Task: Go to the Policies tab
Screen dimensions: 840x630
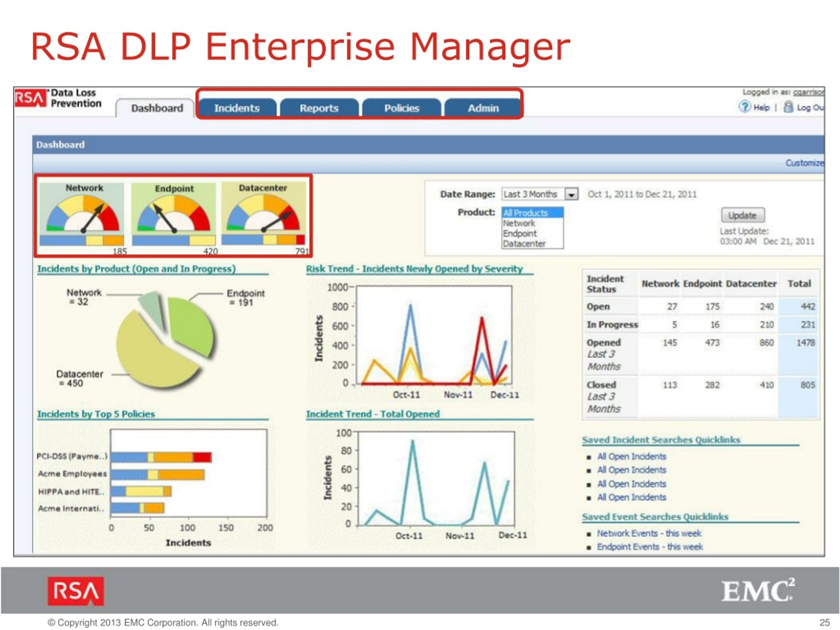Action: (x=401, y=108)
